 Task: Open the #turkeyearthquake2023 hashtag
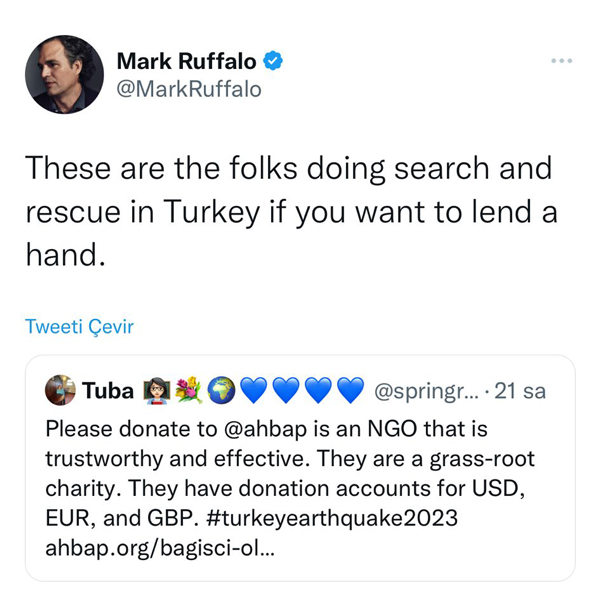332,519
